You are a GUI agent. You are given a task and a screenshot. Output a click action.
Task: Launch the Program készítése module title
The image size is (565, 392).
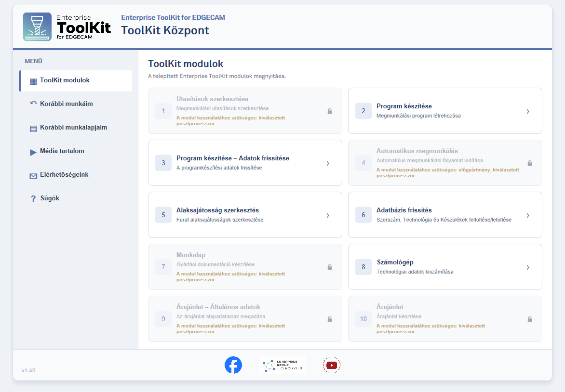[x=404, y=106]
